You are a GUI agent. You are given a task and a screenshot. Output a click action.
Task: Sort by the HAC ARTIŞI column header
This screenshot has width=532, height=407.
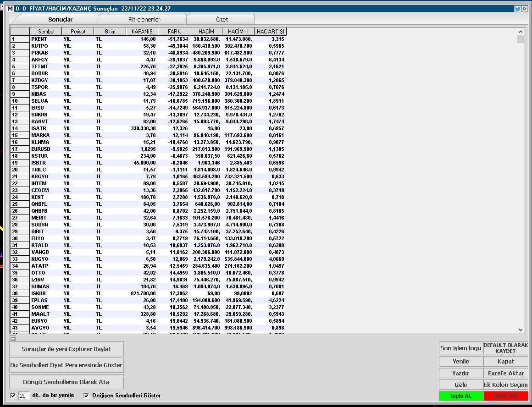tap(271, 32)
